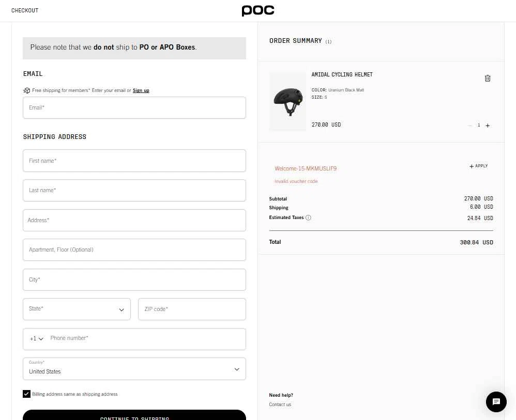Remove the helmet with the trash icon
The width and height of the screenshot is (516, 420).
[x=488, y=79]
